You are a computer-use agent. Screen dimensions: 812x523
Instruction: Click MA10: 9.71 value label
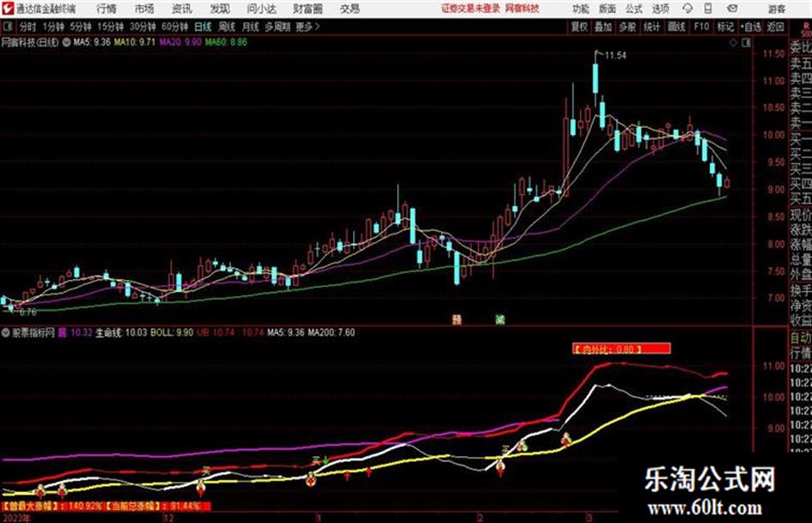coord(135,42)
